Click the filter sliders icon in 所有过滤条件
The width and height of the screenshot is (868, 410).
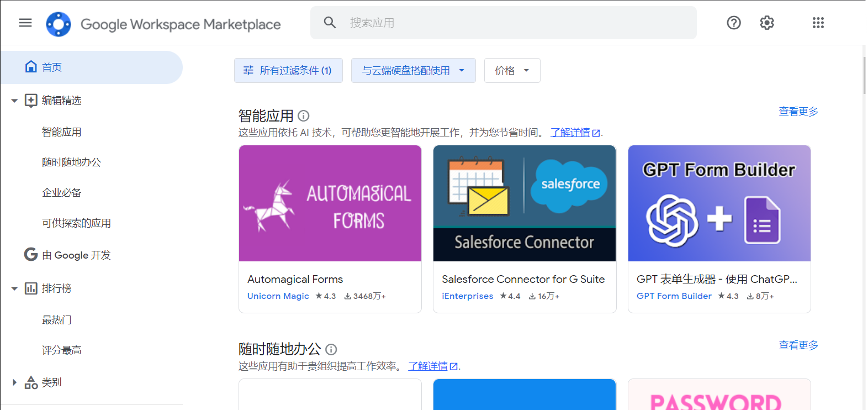(x=248, y=70)
